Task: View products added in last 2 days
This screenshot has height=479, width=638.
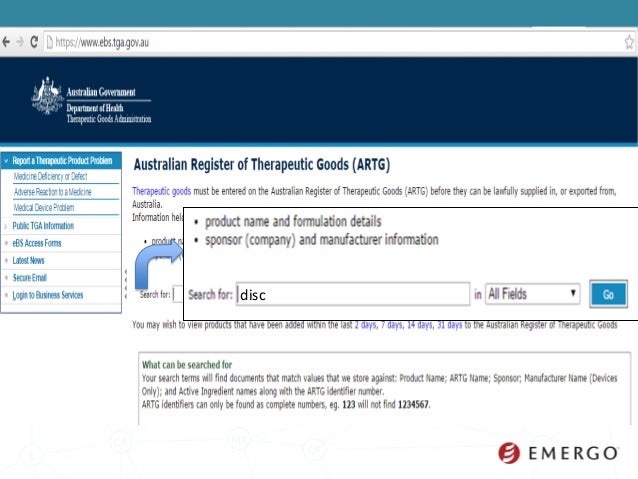Action: click(365, 325)
